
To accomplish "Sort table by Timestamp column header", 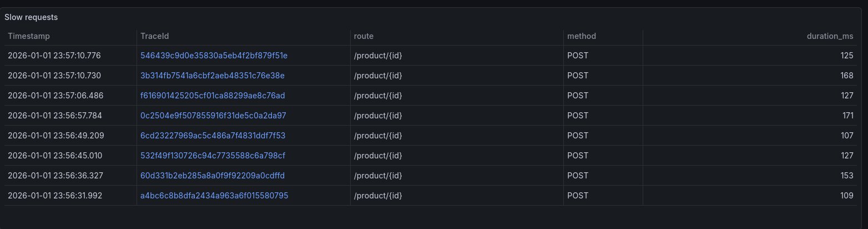I will (29, 36).
